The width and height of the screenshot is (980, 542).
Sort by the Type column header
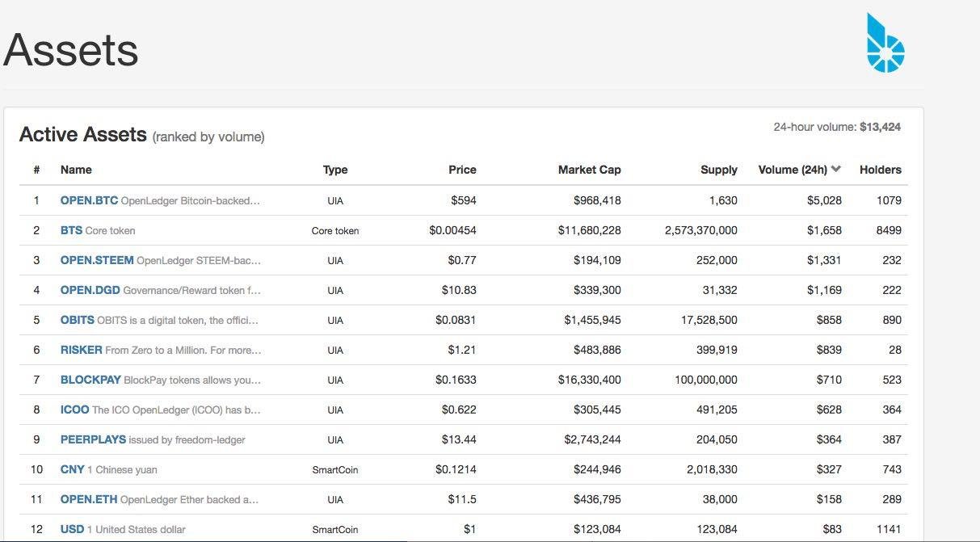click(335, 170)
